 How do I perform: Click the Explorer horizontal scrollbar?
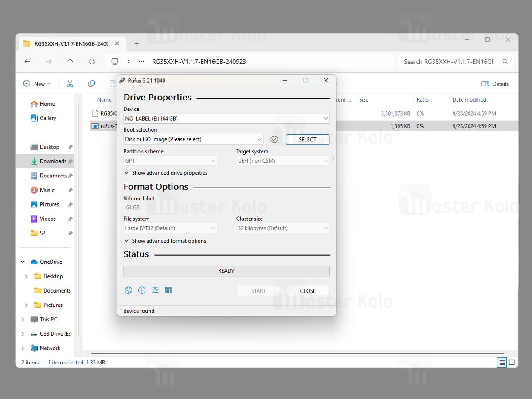click(x=297, y=353)
